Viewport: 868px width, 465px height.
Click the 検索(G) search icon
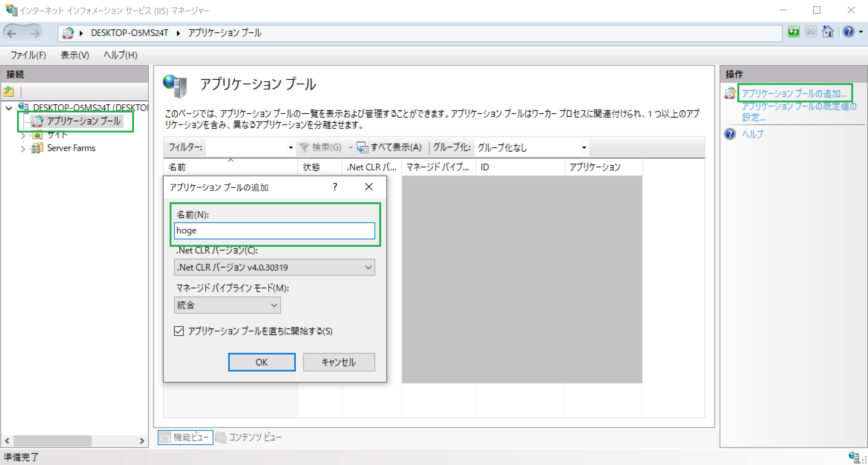coord(303,148)
